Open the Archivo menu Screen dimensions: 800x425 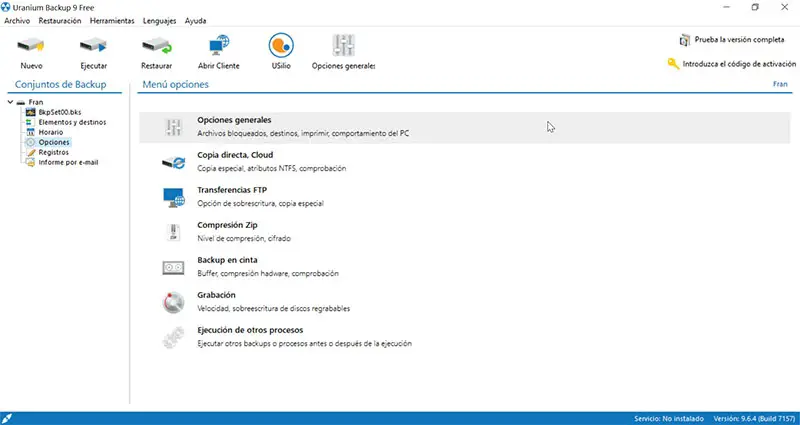(x=17, y=21)
